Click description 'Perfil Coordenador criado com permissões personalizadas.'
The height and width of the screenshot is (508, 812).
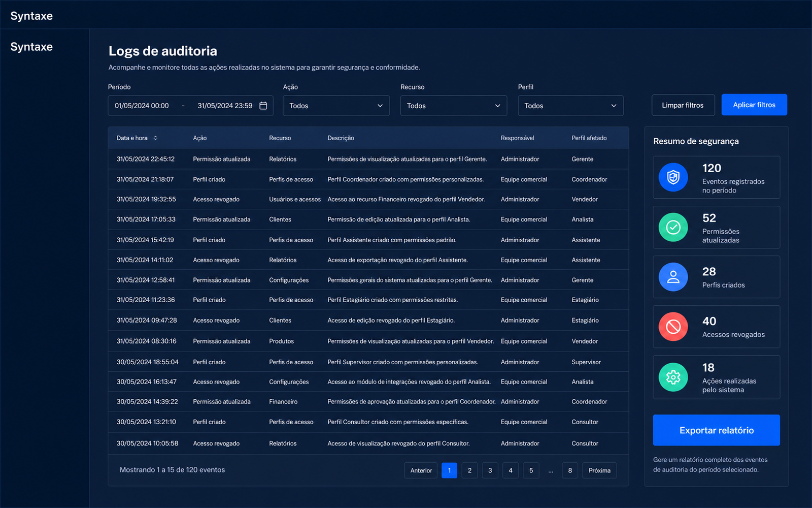[405, 179]
